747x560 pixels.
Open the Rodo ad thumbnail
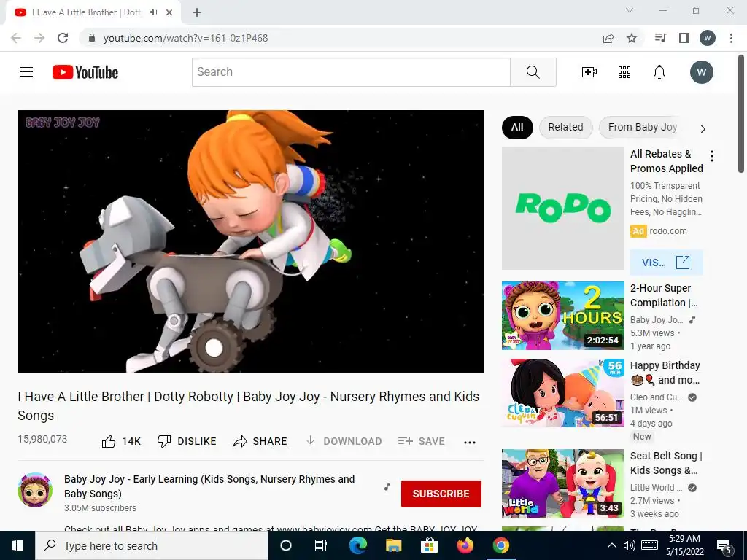(x=563, y=209)
